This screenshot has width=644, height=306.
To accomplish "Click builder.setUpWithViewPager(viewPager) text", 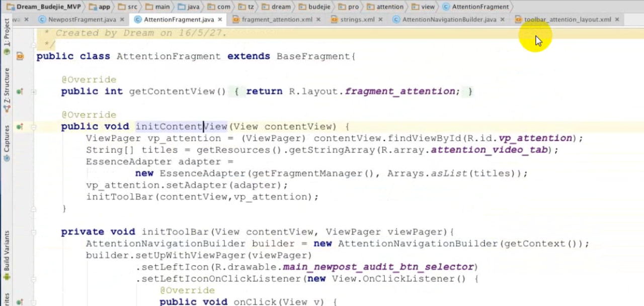I will coord(199,255).
